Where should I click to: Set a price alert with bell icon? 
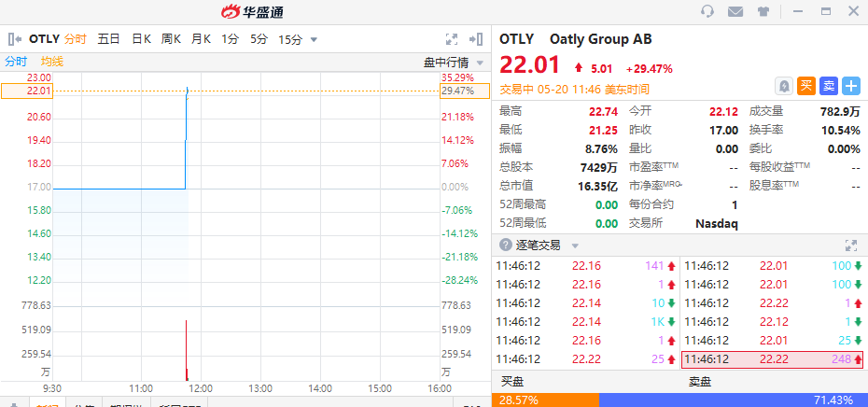tap(784, 86)
